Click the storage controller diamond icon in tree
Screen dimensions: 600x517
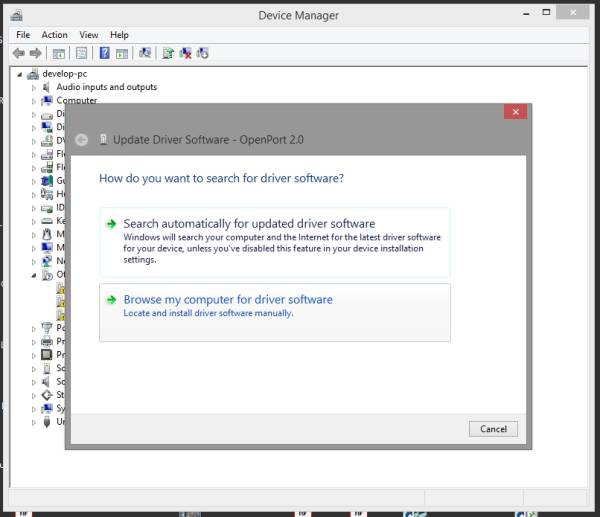[47, 395]
